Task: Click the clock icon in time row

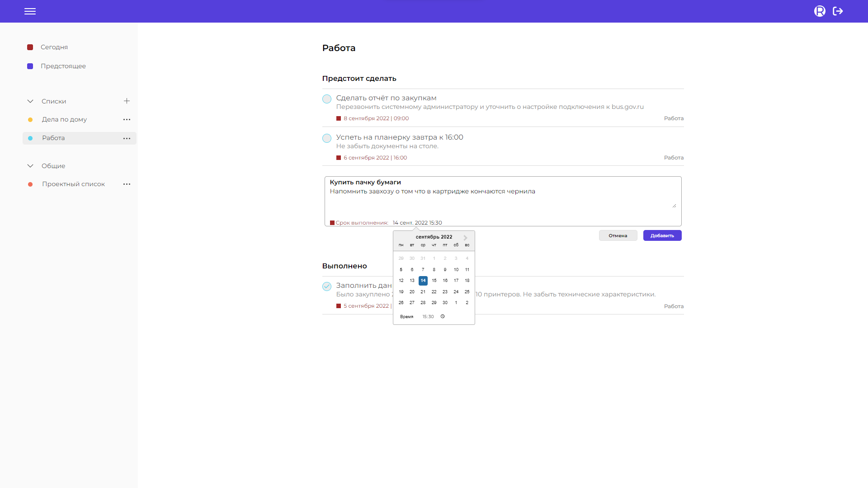Action: (x=443, y=316)
